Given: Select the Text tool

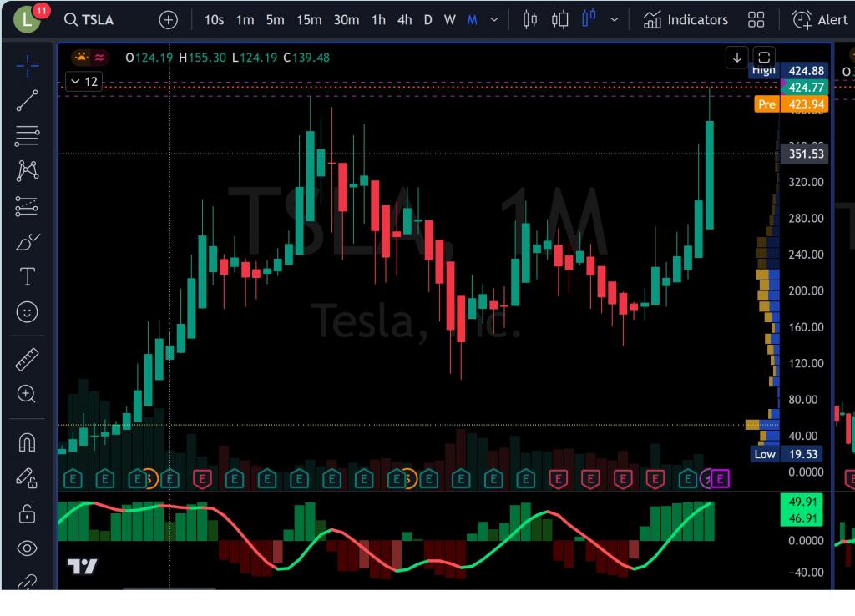Looking at the screenshot, I should (28, 276).
